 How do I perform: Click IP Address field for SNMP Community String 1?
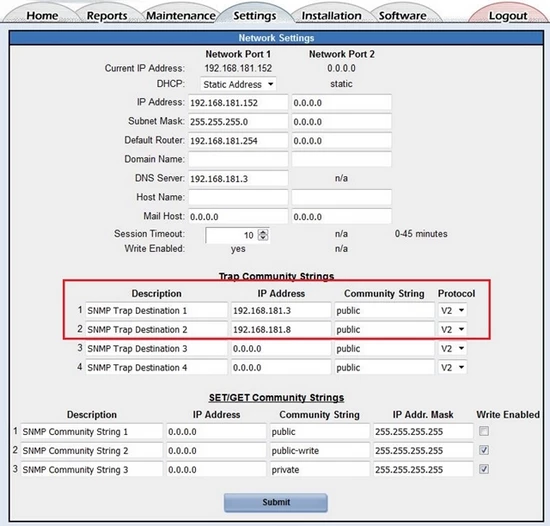216,431
